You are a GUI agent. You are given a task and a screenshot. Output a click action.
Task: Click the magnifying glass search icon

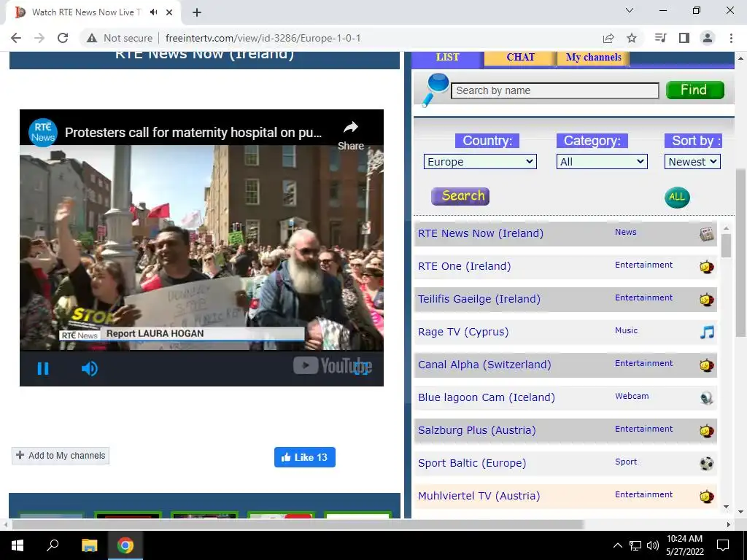coord(436,90)
